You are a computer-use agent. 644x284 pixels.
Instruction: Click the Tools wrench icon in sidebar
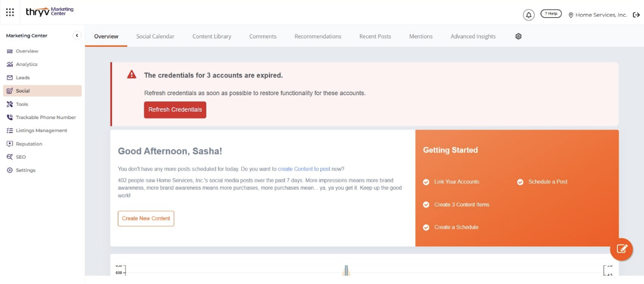(10, 104)
